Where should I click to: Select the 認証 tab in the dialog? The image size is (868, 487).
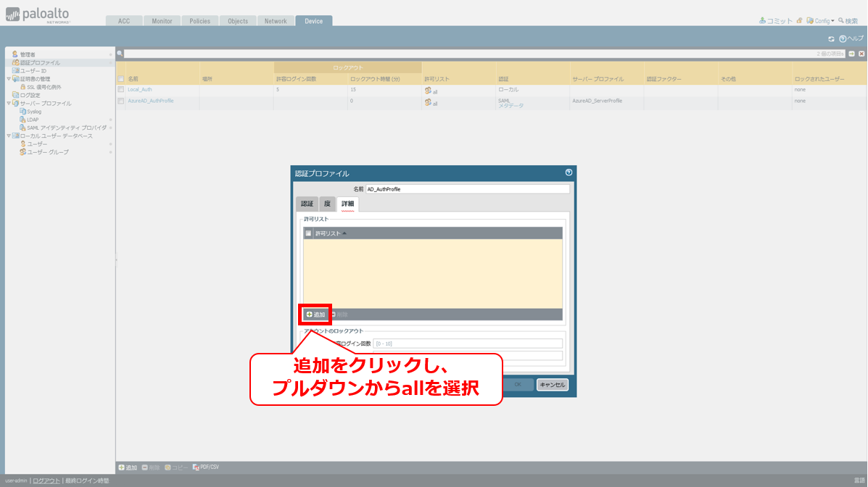tap(307, 204)
